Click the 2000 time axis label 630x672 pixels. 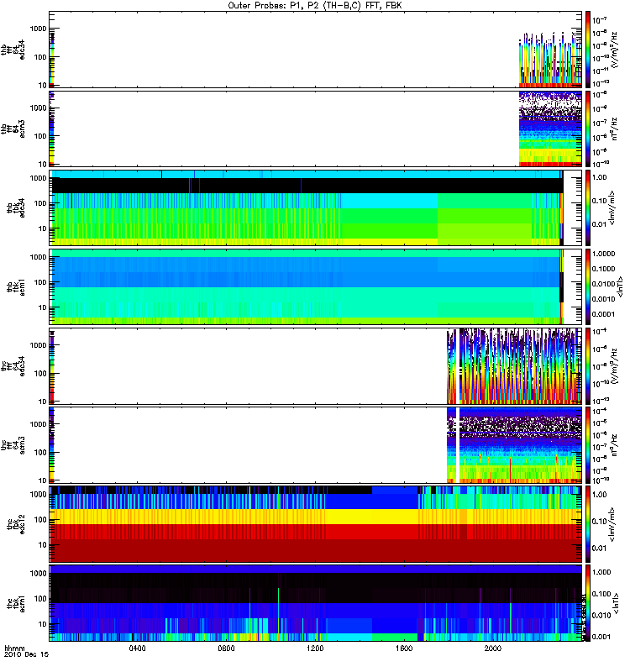[493, 648]
